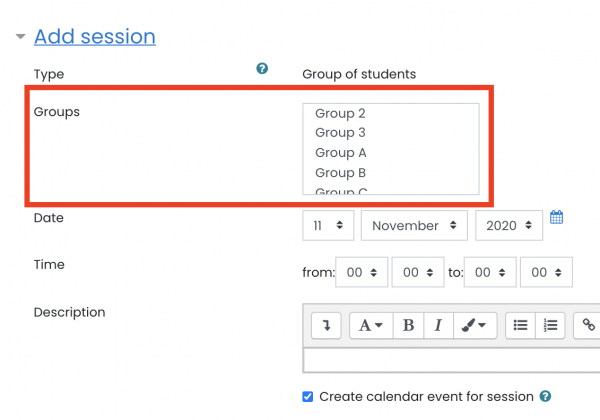Screen dimensions: 600x420
Task: Collapse the Add session section arrow
Action: (20, 37)
